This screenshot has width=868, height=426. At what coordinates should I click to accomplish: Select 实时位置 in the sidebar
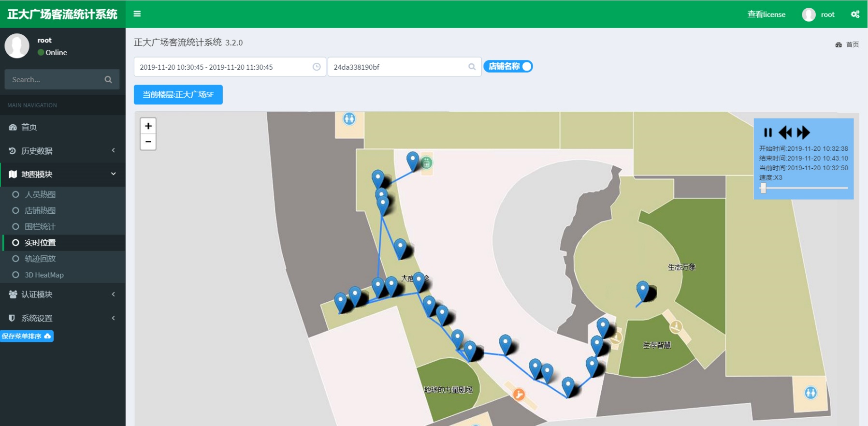click(x=40, y=242)
